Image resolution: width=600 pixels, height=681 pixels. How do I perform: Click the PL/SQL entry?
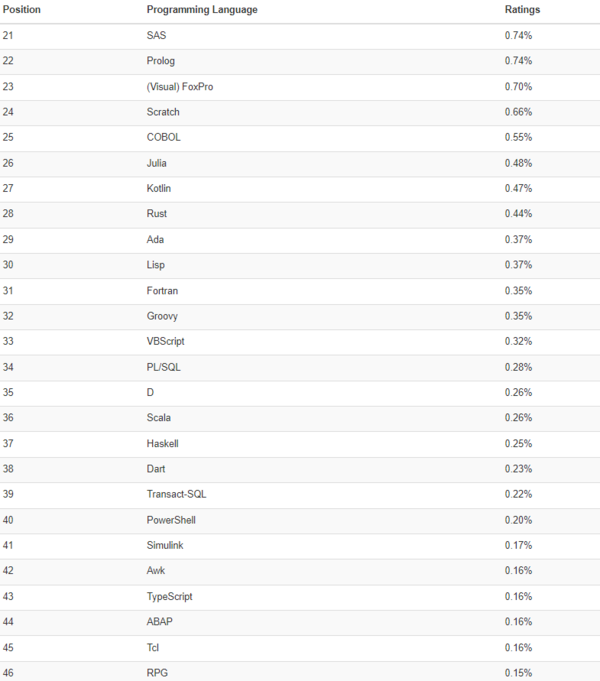(x=163, y=367)
